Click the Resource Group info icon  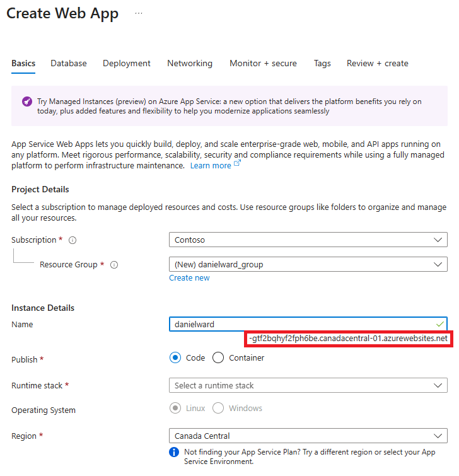pyautogui.click(x=114, y=265)
